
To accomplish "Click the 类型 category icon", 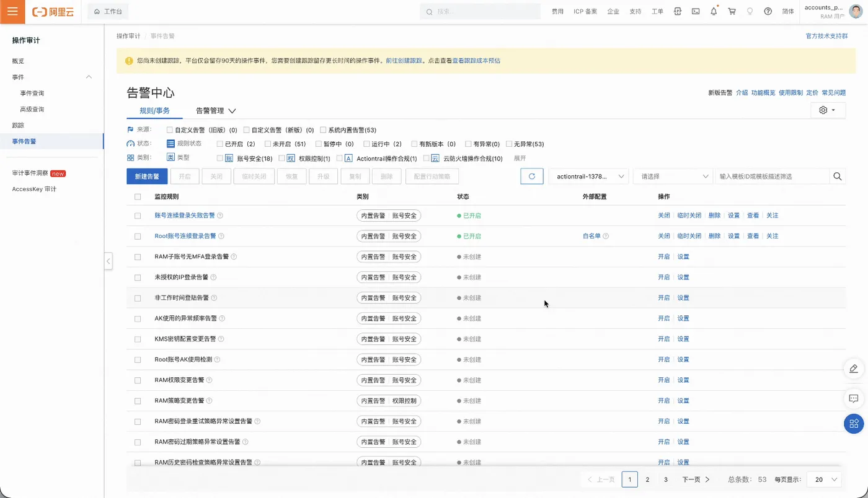I will (170, 158).
